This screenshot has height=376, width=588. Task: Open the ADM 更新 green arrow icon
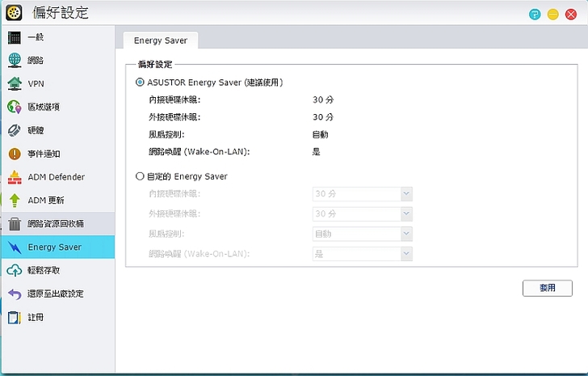[x=15, y=201]
